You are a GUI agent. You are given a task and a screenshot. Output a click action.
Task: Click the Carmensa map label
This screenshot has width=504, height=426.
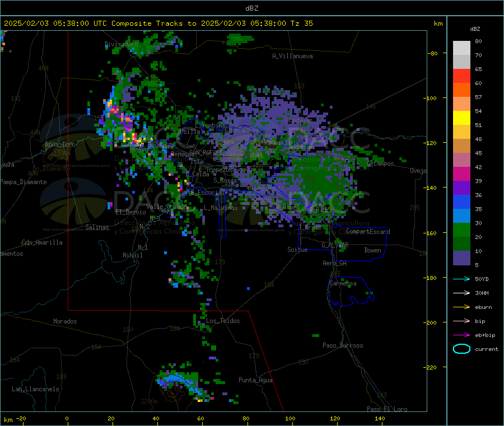pos(343,283)
